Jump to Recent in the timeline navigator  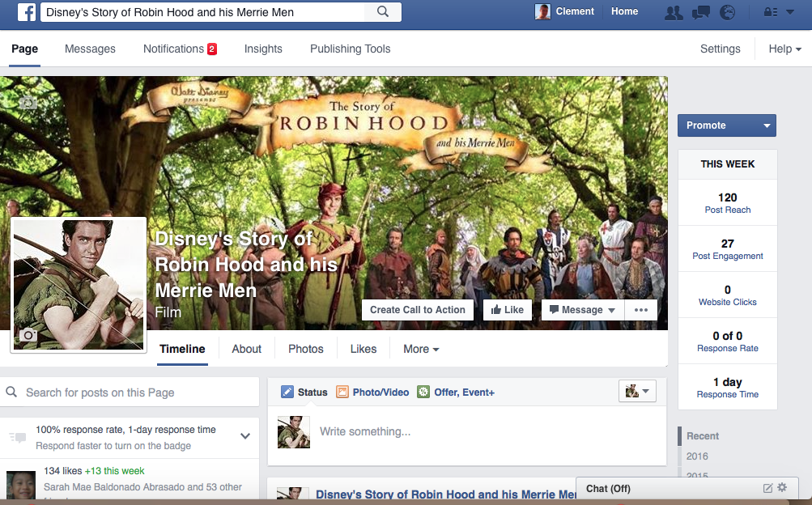[703, 436]
